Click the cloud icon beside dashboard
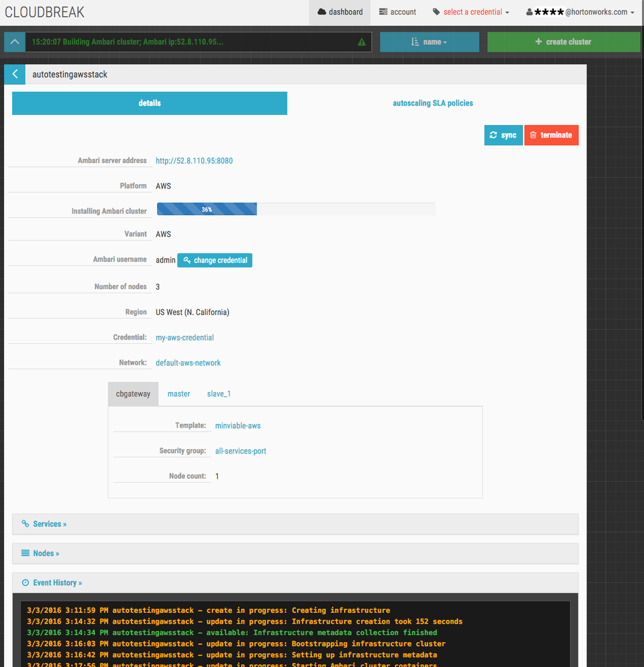Viewport: 644px width, 667px height. (x=322, y=12)
